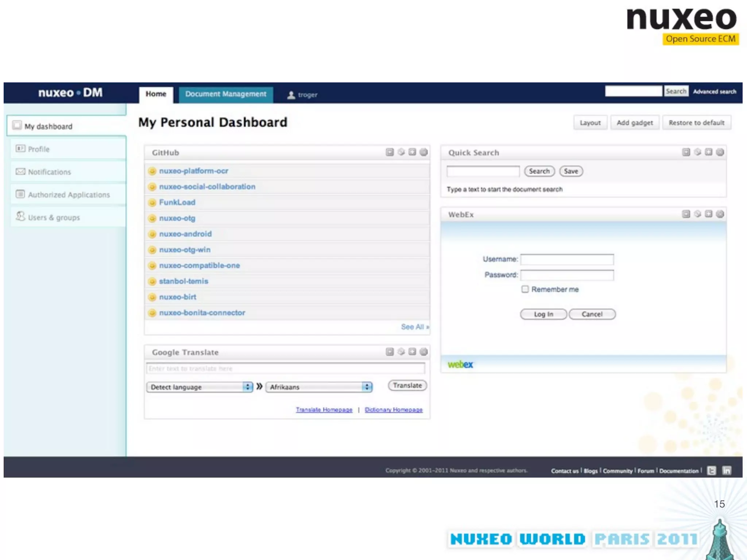747x560 pixels.
Task: Open the nuxeo-platform-ocr repository link
Action: tap(193, 171)
